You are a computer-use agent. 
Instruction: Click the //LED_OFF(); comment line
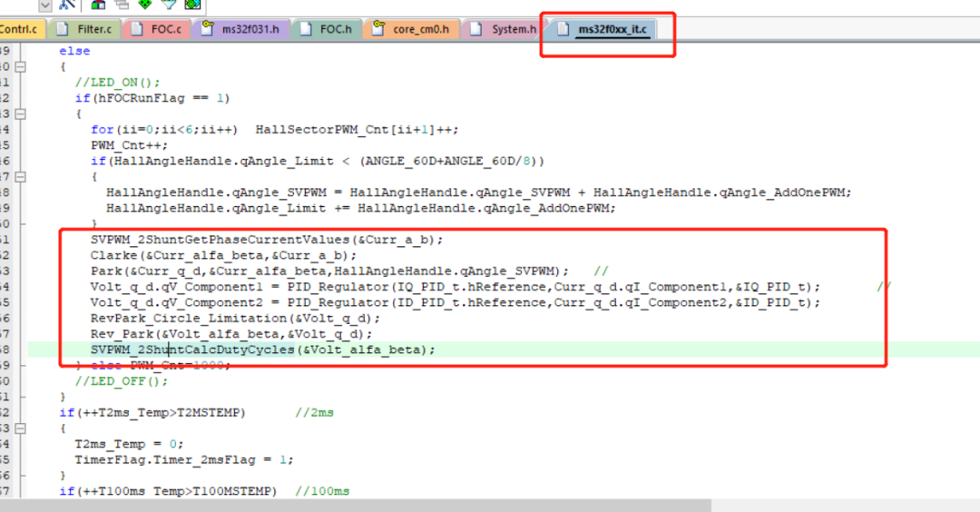pyautogui.click(x=122, y=381)
